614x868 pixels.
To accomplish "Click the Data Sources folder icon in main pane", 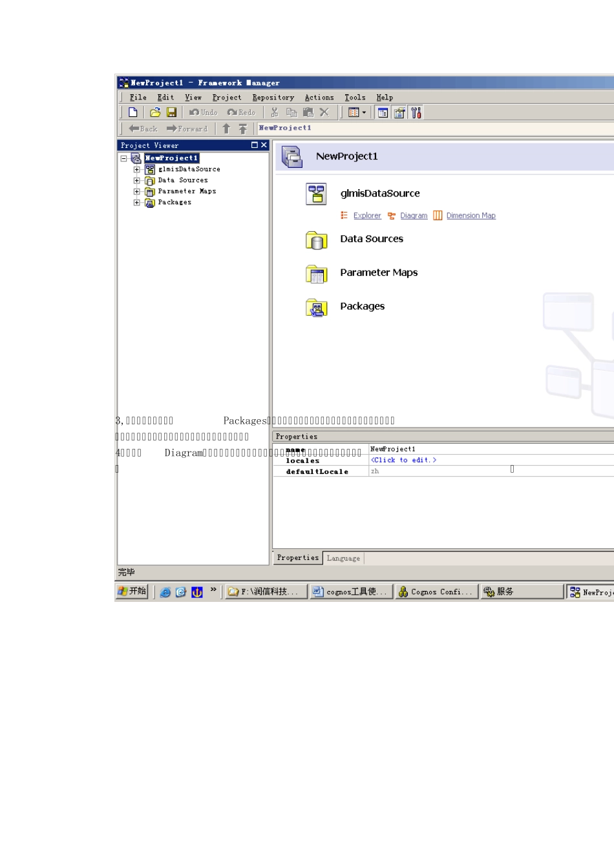I will point(316,240).
